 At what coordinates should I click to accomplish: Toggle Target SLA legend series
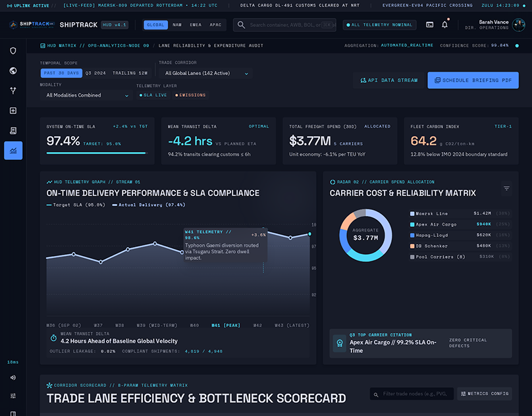click(x=76, y=205)
